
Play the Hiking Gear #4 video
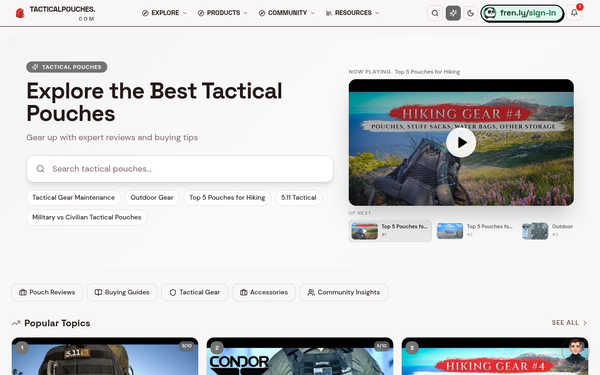461,143
